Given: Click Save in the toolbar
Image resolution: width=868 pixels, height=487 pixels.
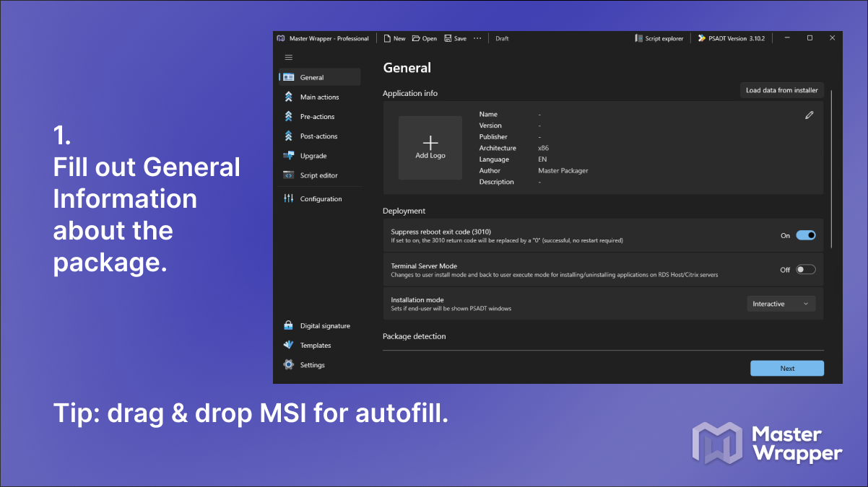Looking at the screenshot, I should (x=455, y=38).
